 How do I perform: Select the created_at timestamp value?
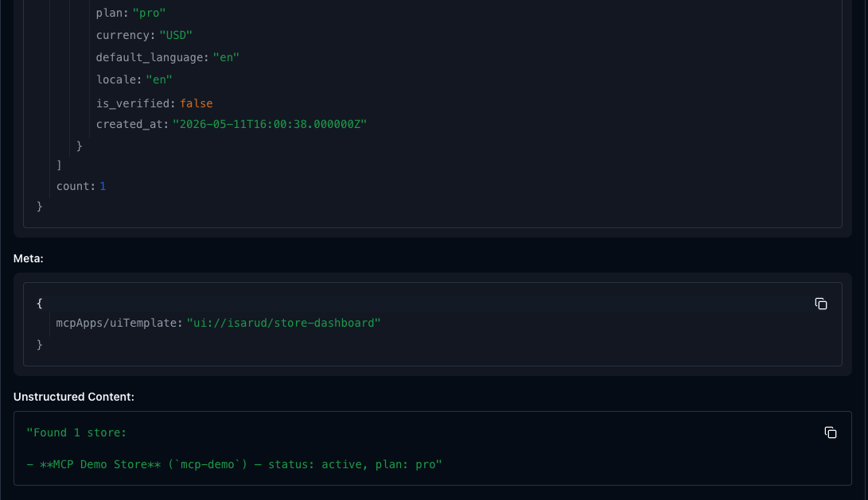[x=270, y=125]
